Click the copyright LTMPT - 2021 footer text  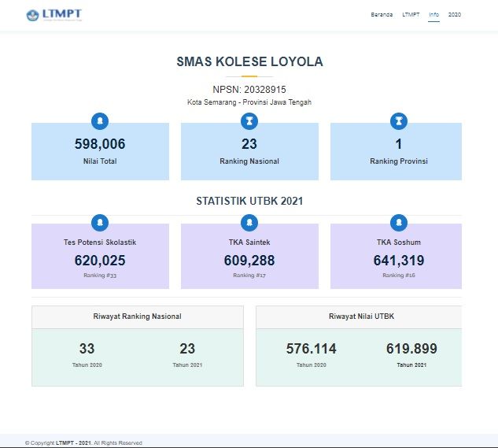(83, 443)
